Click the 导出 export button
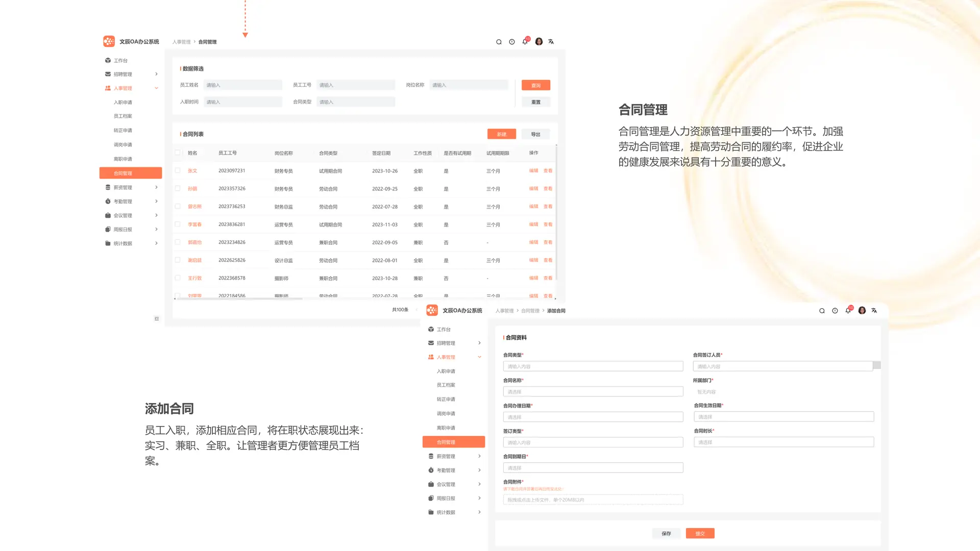The height and width of the screenshot is (551, 980). pos(535,134)
